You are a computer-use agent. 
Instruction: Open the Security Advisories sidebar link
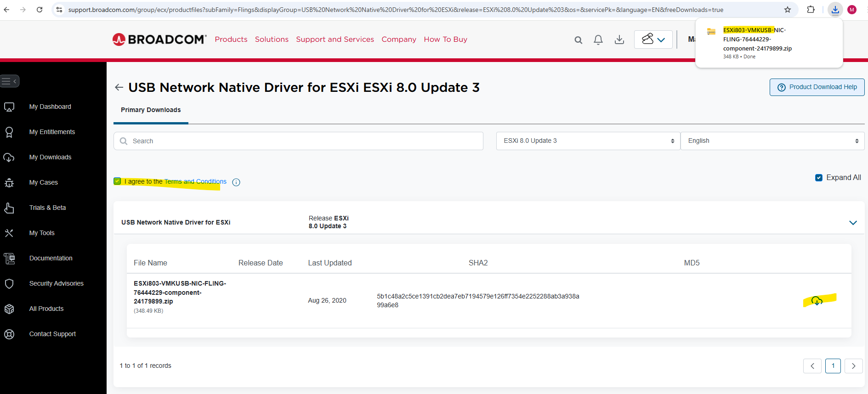(57, 284)
